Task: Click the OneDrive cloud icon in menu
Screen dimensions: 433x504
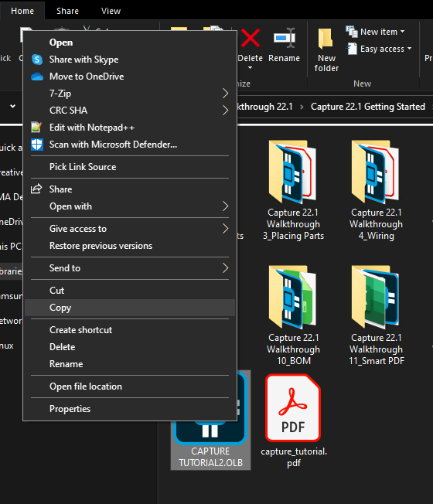Action: point(37,77)
